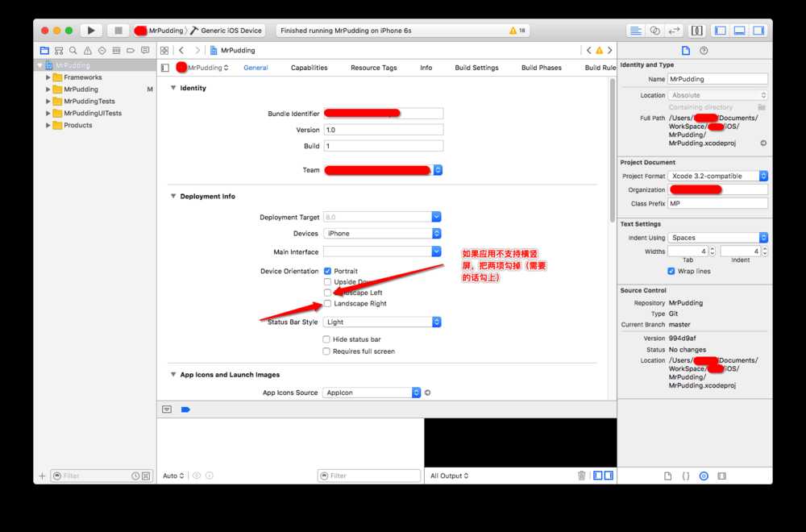Switch to the standard editor

point(635,31)
